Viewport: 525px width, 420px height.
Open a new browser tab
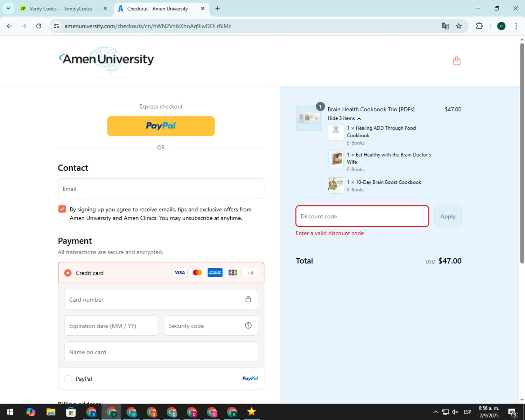[x=217, y=8]
